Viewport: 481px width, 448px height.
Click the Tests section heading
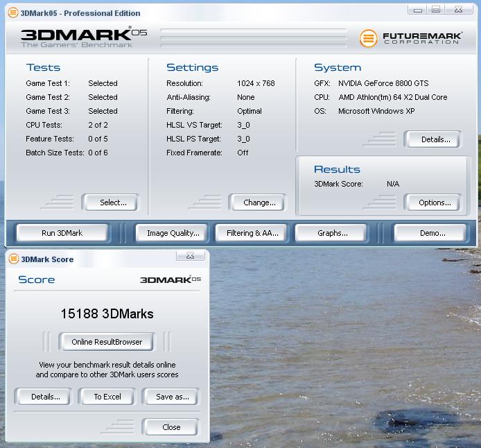click(43, 67)
